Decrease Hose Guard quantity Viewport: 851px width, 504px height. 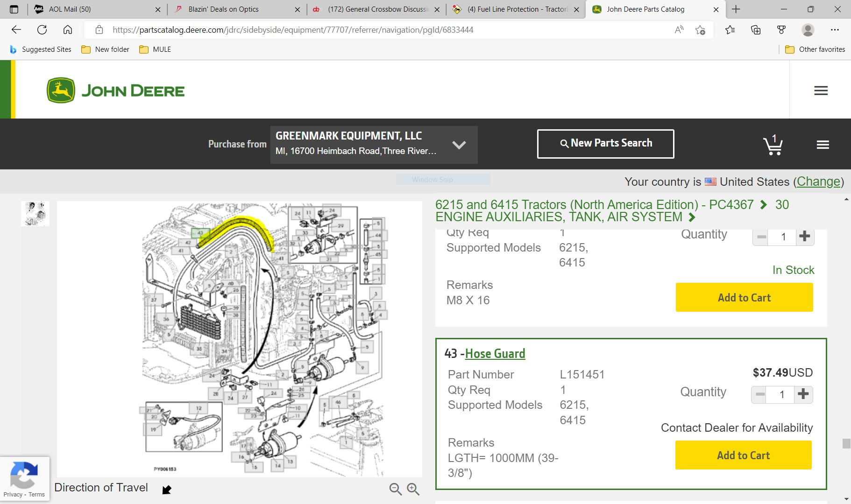[760, 394]
